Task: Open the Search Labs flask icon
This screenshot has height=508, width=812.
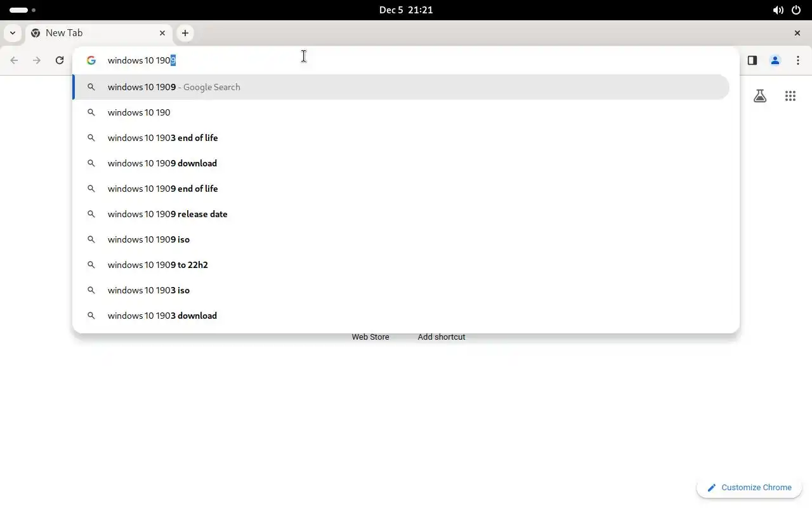Action: point(759,96)
